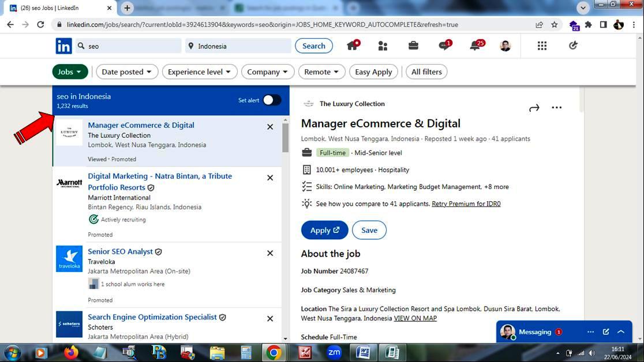Dismiss the Senior SEO Analyst job
The image size is (644, 362).
270,253
